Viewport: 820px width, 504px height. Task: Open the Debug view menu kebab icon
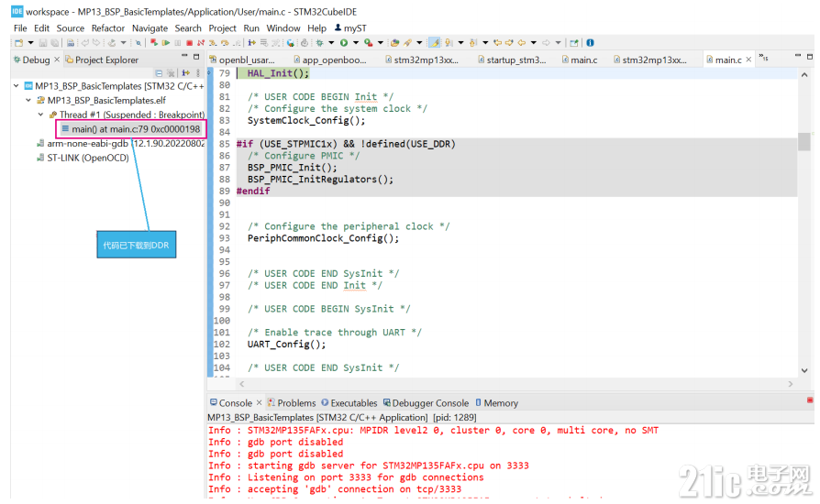pos(198,73)
